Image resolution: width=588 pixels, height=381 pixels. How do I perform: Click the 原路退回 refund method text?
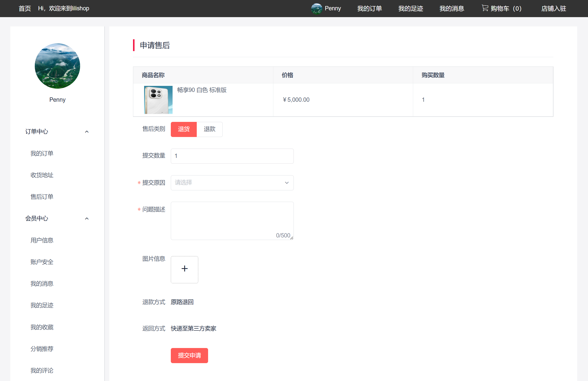point(182,302)
